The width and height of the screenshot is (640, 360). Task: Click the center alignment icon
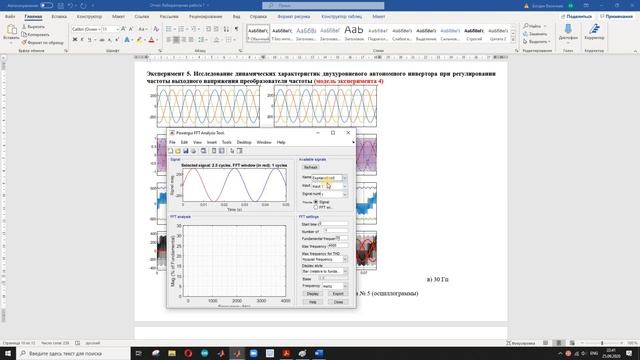pos(176,40)
